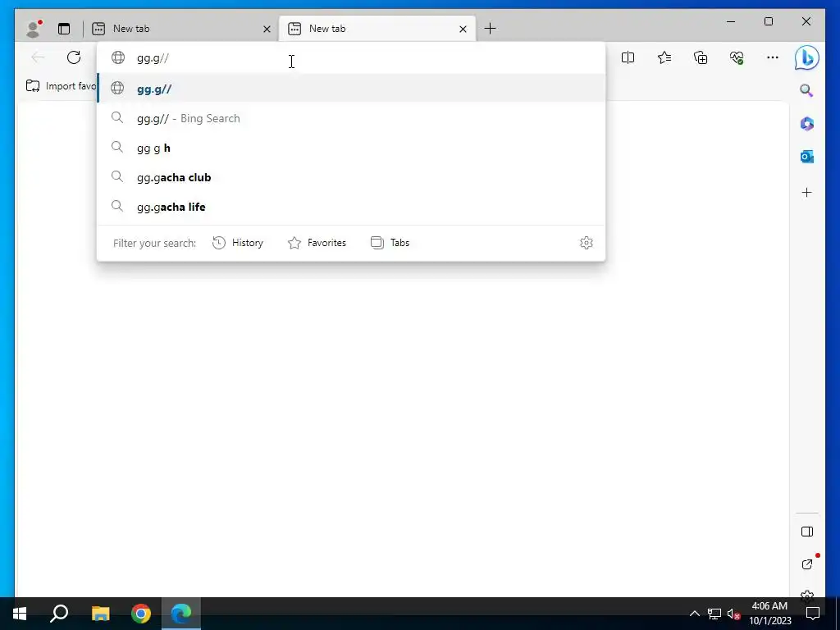Add a sidebar app with plus icon

(807, 192)
